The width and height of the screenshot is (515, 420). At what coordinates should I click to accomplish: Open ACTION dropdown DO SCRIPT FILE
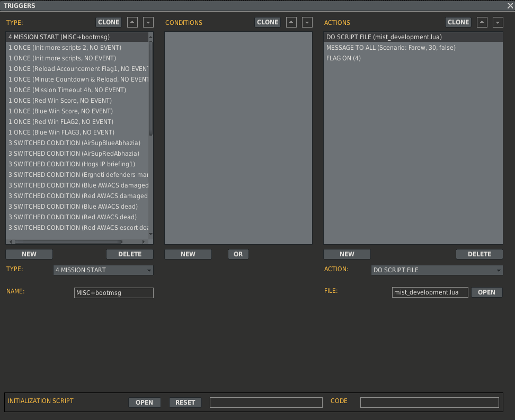(437, 270)
